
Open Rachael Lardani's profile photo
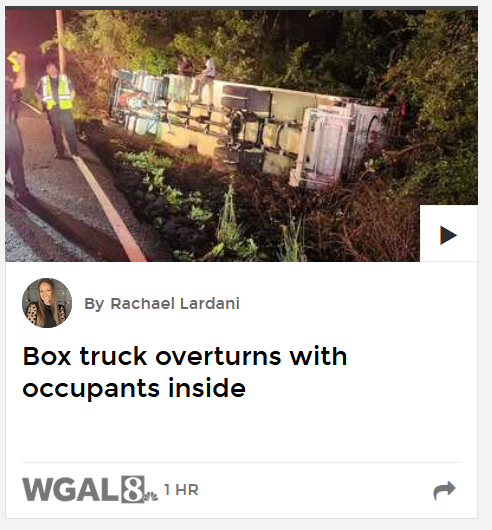pyautogui.click(x=47, y=303)
